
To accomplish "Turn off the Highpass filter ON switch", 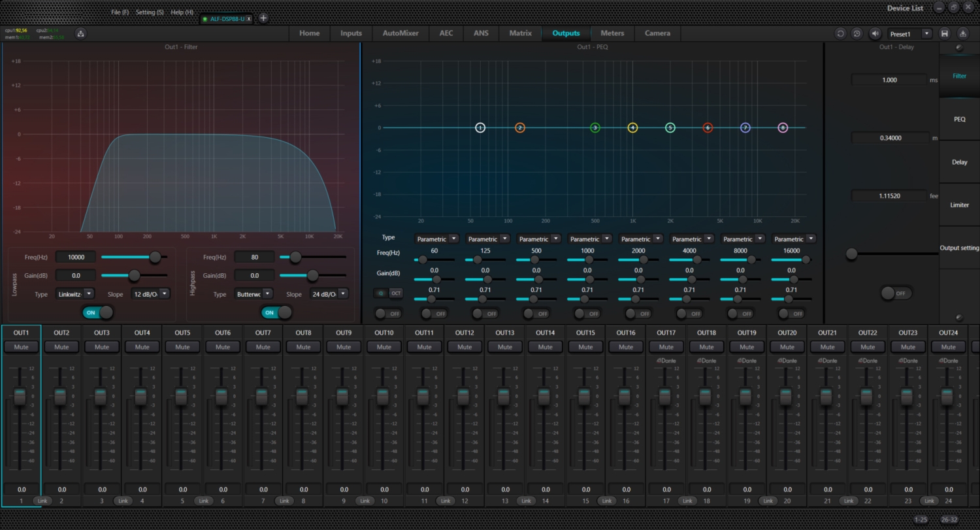I will coord(276,312).
